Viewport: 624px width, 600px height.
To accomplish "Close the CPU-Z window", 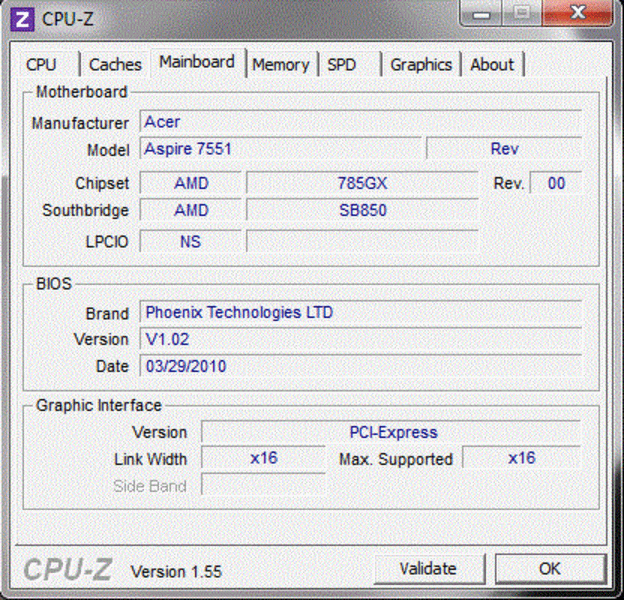I will click(x=577, y=13).
